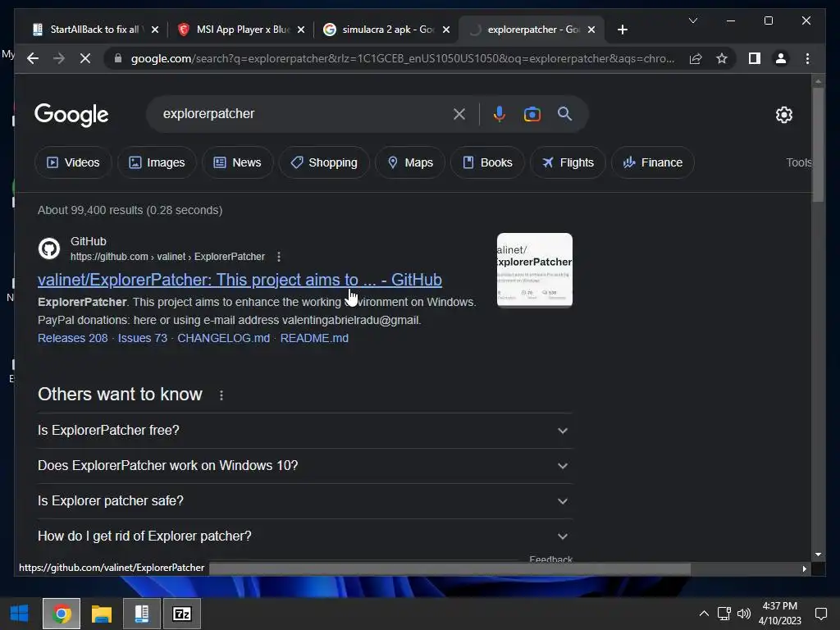The height and width of the screenshot is (630, 840).
Task: Open valinet/ExplorerPatcher GitHub result link
Action: 240,280
